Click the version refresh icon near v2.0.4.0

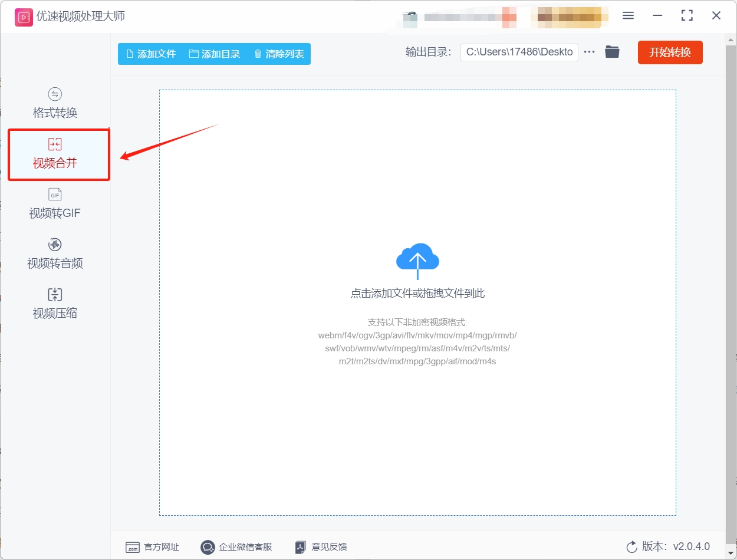click(x=631, y=547)
